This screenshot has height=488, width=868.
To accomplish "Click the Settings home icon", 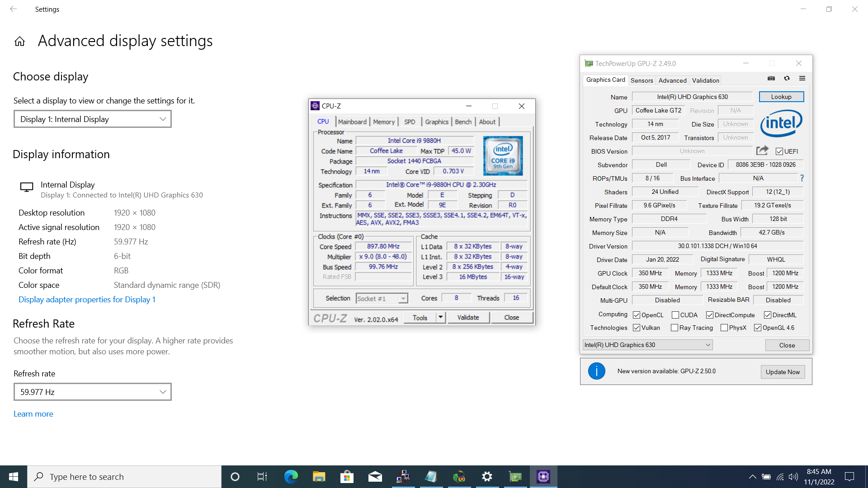I will [19, 42].
